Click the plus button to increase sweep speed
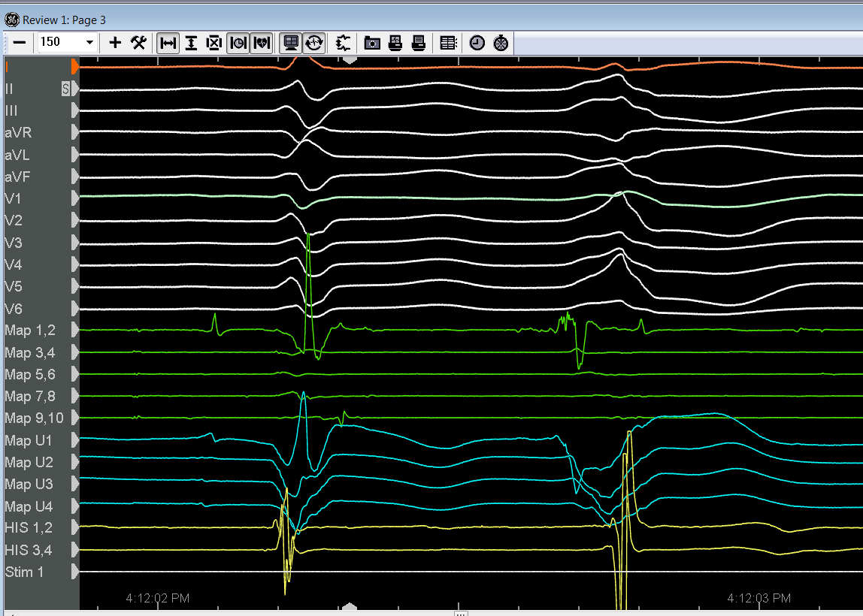Image resolution: width=863 pixels, height=616 pixels. tap(115, 42)
